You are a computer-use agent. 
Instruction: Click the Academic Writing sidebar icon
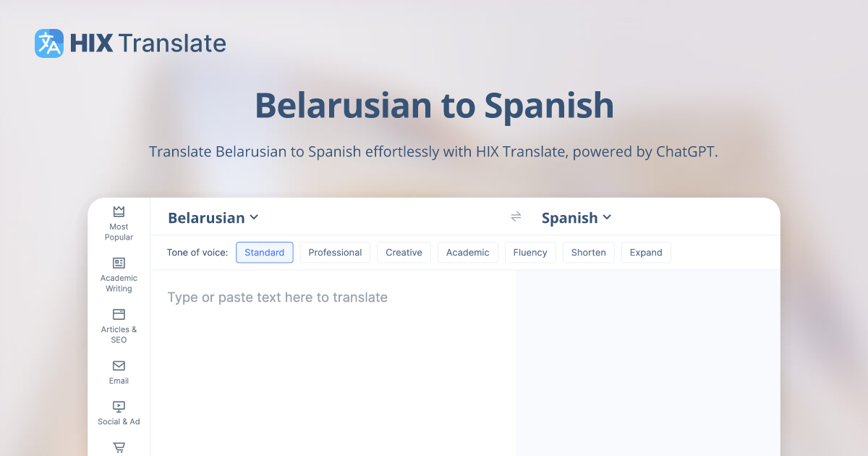(118, 263)
